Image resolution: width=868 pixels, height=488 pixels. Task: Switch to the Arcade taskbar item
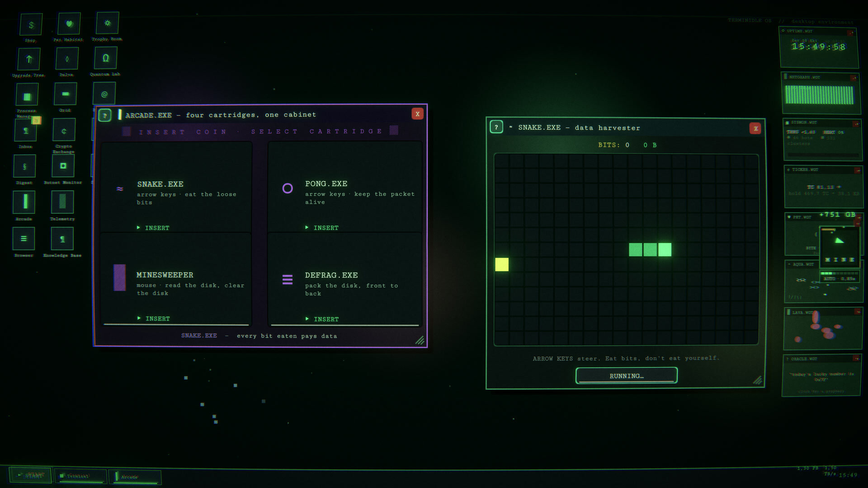(x=135, y=477)
